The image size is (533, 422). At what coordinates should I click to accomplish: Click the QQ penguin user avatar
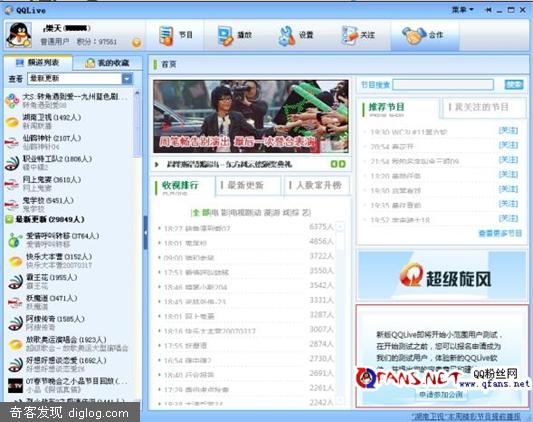click(19, 35)
